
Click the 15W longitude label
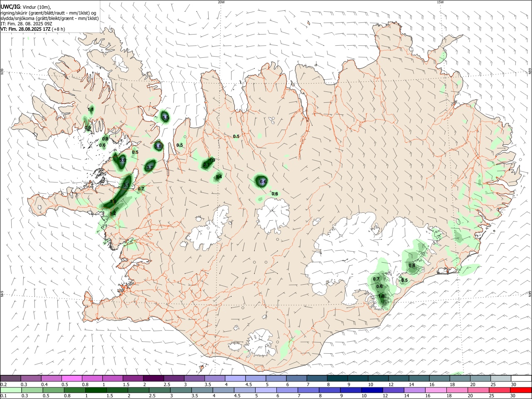coord(440,2)
